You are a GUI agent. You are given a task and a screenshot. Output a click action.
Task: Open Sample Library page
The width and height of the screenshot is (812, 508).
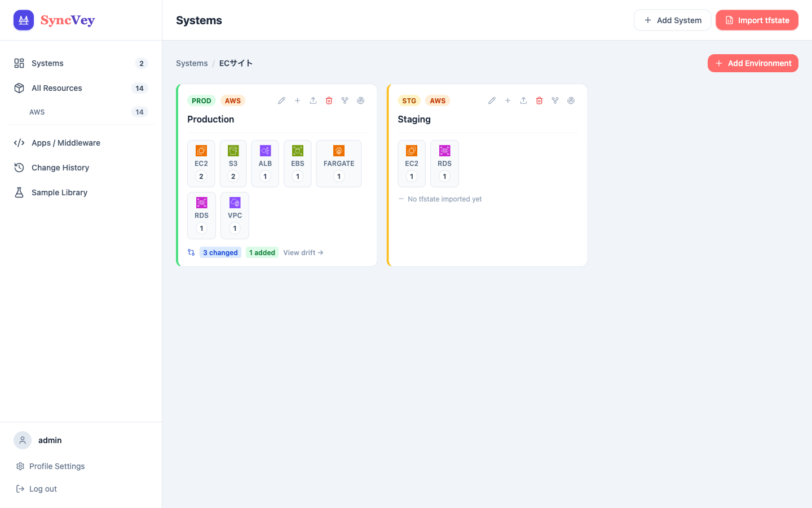pos(81,192)
